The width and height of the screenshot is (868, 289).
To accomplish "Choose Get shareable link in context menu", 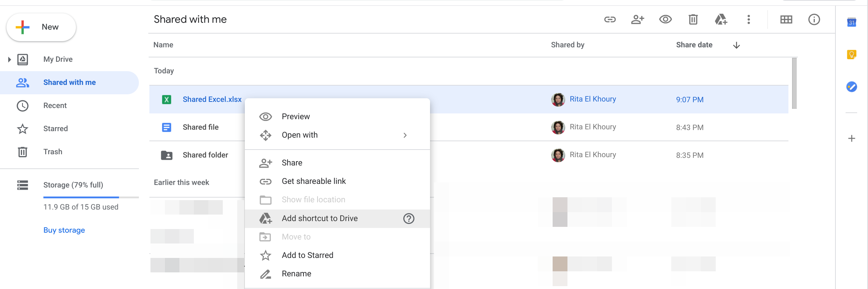I will (337, 181).
